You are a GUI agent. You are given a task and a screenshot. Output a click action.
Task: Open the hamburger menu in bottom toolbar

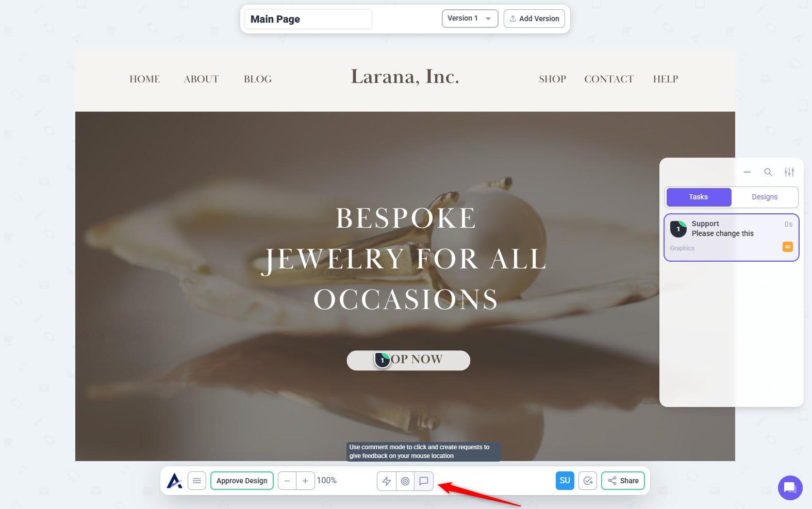(x=197, y=481)
